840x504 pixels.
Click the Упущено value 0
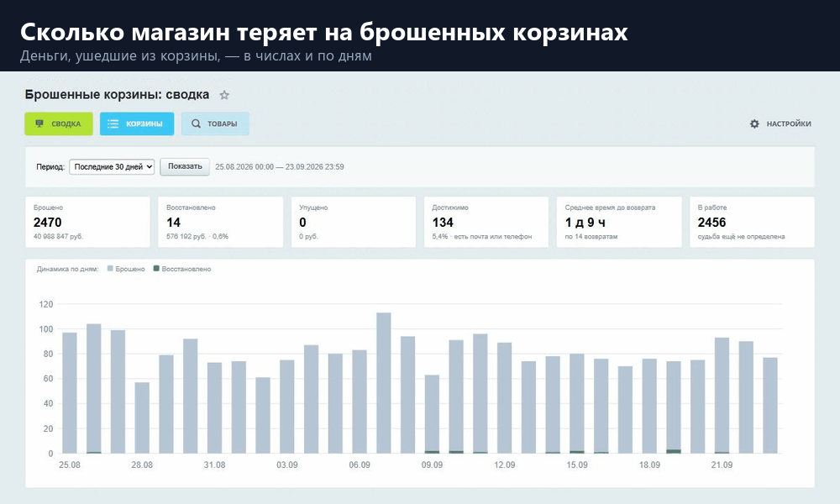click(302, 223)
